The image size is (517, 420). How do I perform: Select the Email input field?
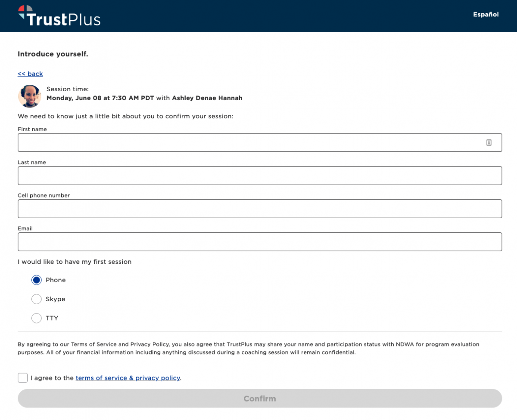[x=258, y=241]
